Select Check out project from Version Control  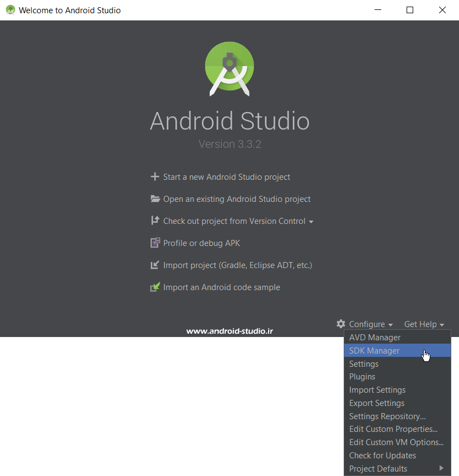click(234, 221)
